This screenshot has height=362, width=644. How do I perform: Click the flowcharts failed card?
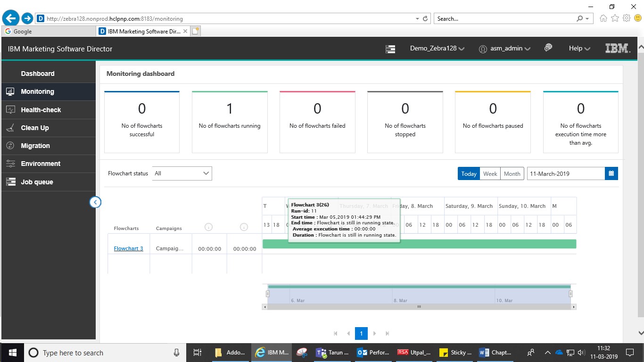point(317,122)
